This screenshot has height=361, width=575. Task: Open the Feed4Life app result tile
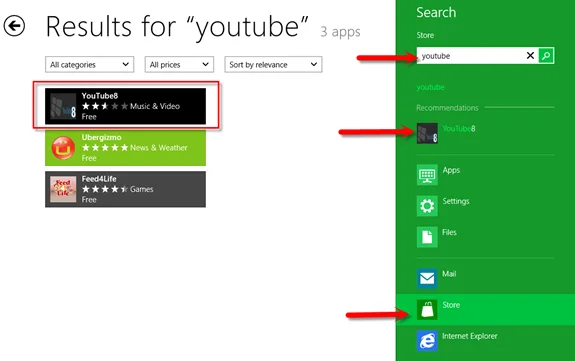pos(125,189)
